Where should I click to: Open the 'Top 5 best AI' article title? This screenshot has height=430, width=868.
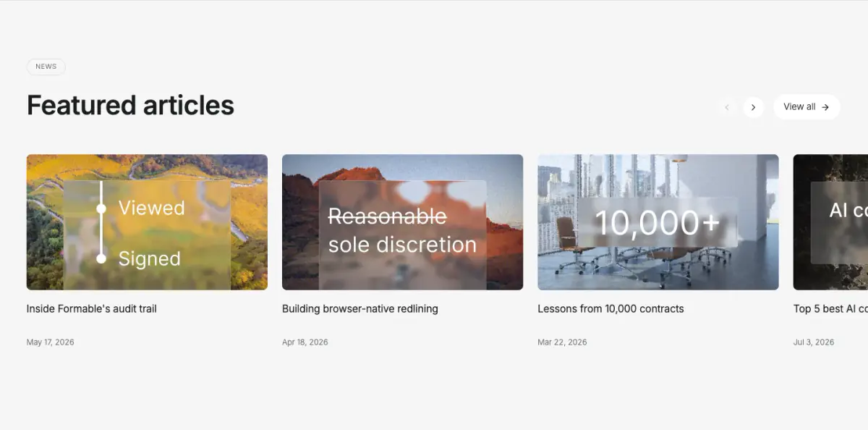coord(830,308)
